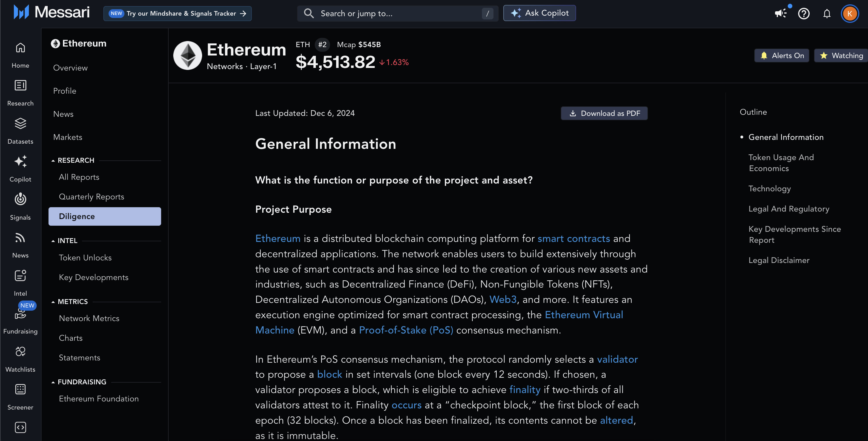This screenshot has width=868, height=441.
Task: Follow the smart contracts link
Action: (574, 238)
